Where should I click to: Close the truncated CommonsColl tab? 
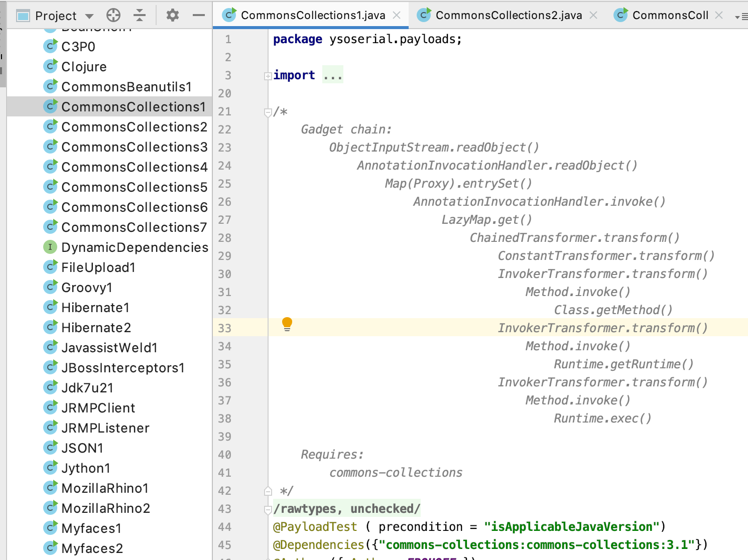pyautogui.click(x=719, y=16)
